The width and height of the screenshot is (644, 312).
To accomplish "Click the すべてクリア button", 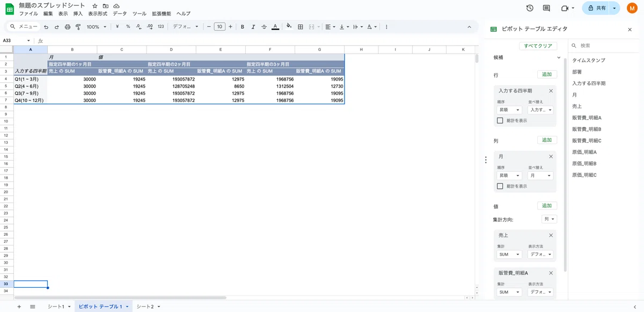I will pos(538,46).
